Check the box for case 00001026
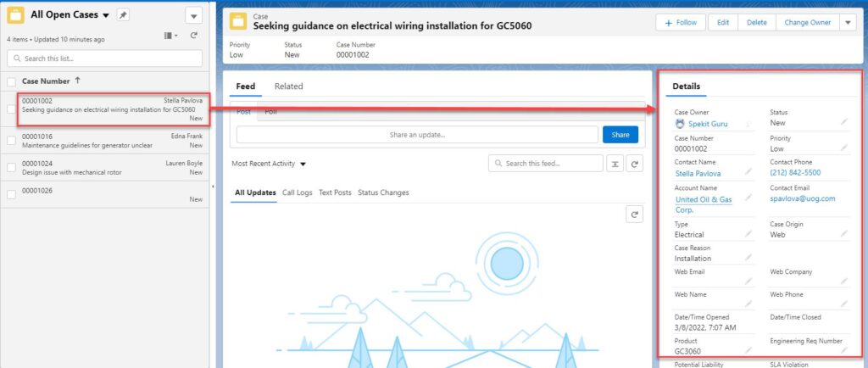 tap(11, 195)
